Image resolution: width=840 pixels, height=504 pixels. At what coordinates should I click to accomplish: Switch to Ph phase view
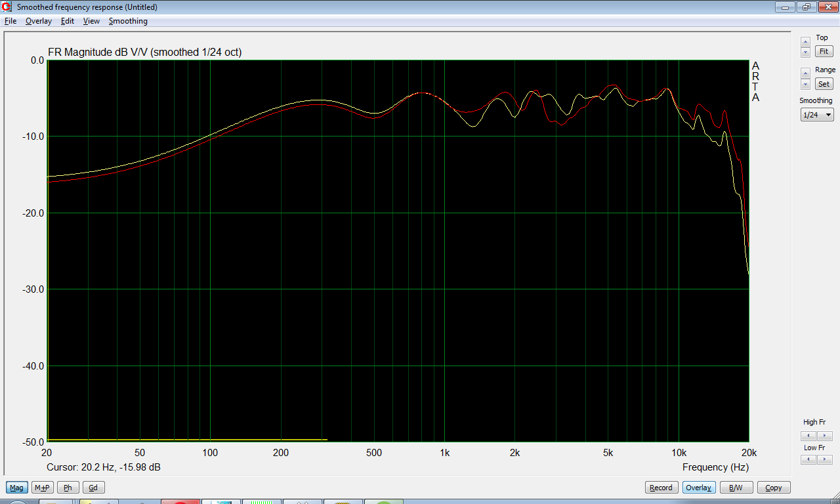point(68,488)
